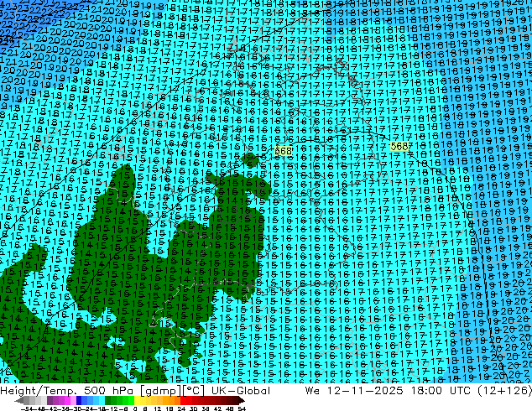532x411 pixels.
Task: Click the -54 legend value
Action: click(x=27, y=408)
